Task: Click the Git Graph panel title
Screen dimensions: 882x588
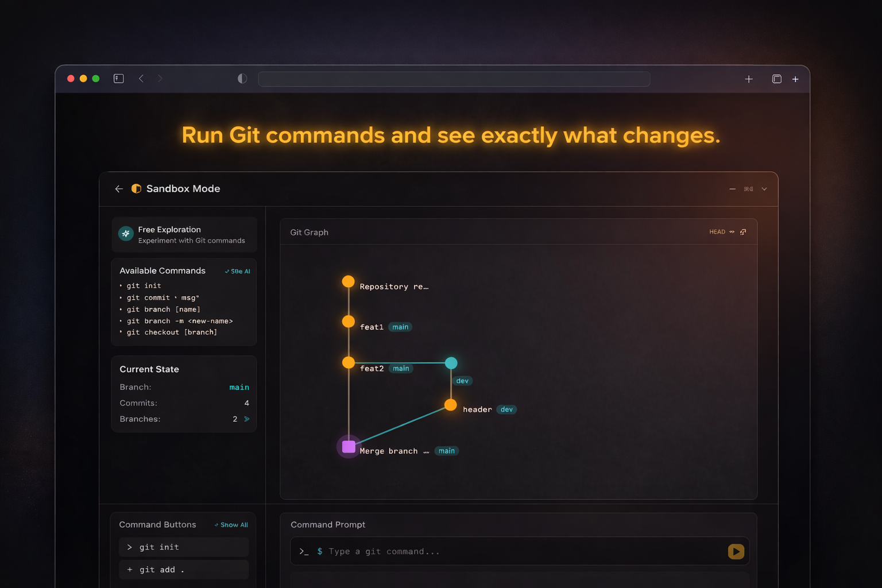Action: tap(310, 233)
